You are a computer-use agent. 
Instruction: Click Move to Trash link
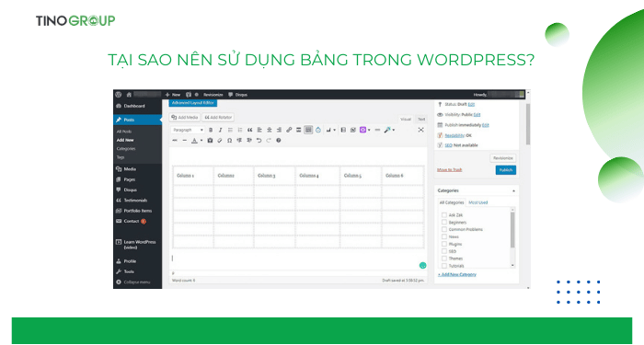(449, 170)
